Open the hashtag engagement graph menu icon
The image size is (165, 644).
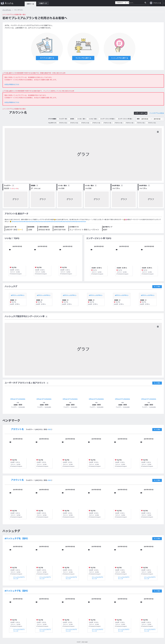(x=158, y=327)
